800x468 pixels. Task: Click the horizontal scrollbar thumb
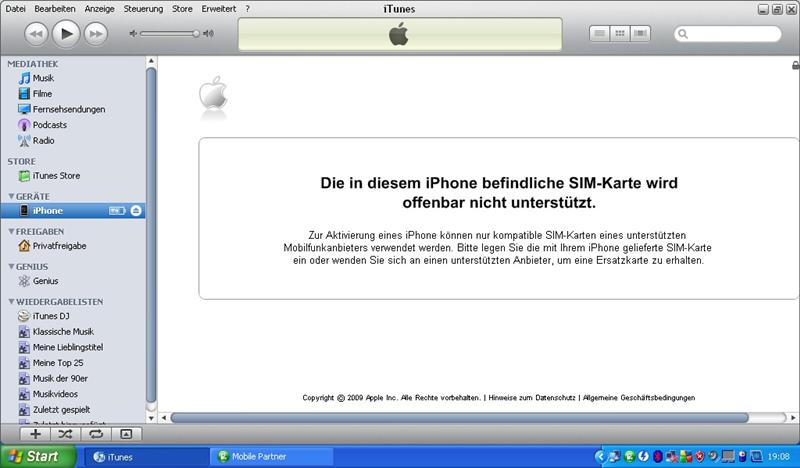pos(459,418)
